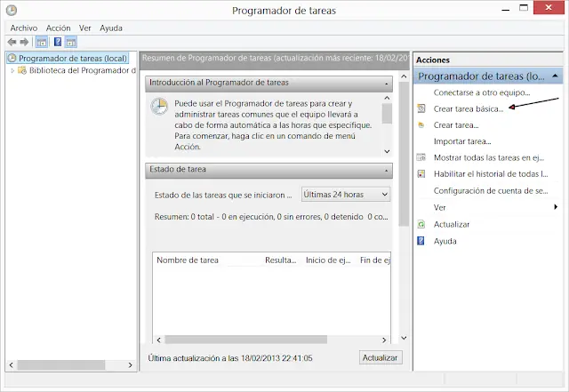Click the Biblioteca folder icon in tree
This screenshot has height=392, width=569.
point(22,70)
